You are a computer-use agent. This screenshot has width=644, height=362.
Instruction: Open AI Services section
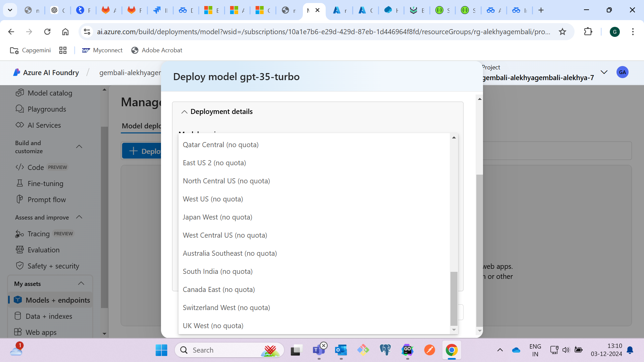coord(38,125)
